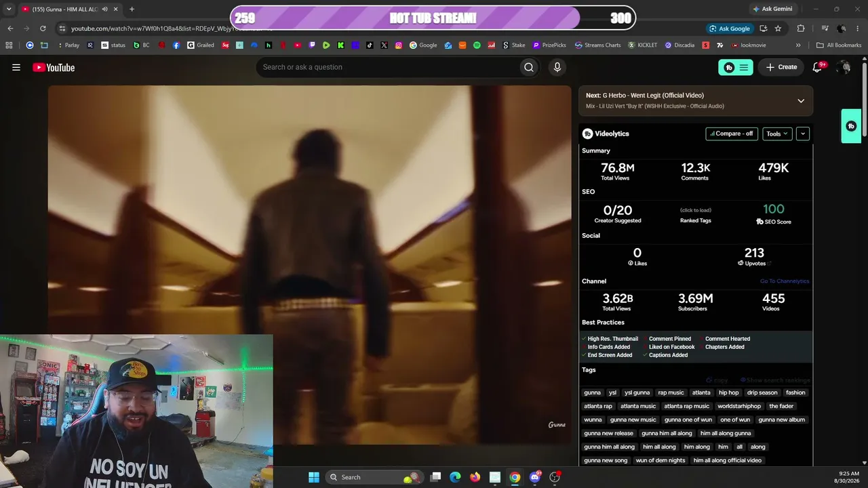Start a voice search with the microphone

click(557, 67)
